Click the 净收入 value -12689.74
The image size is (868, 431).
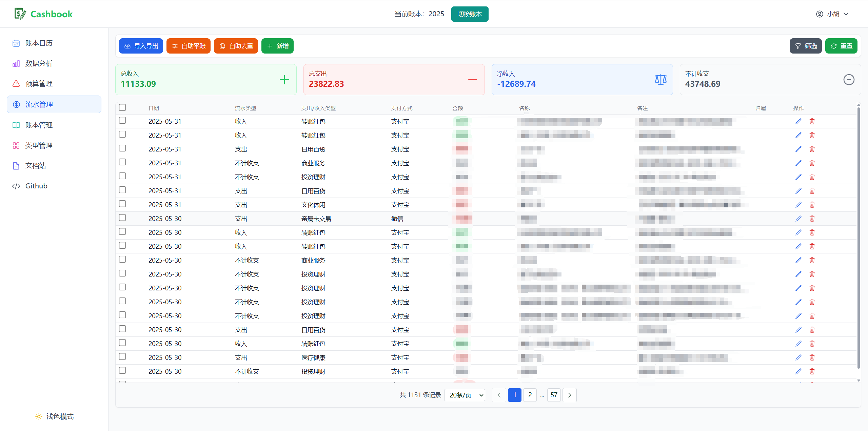pos(516,84)
